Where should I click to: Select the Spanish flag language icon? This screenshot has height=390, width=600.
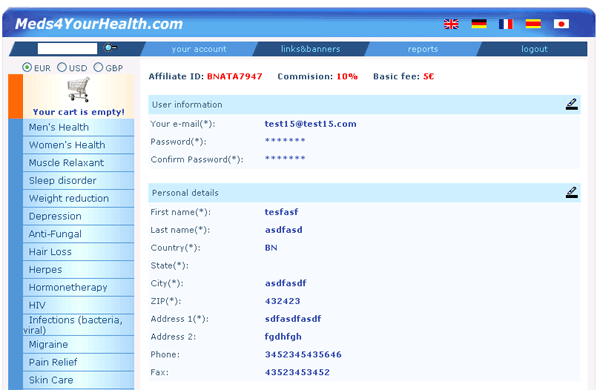tap(533, 24)
